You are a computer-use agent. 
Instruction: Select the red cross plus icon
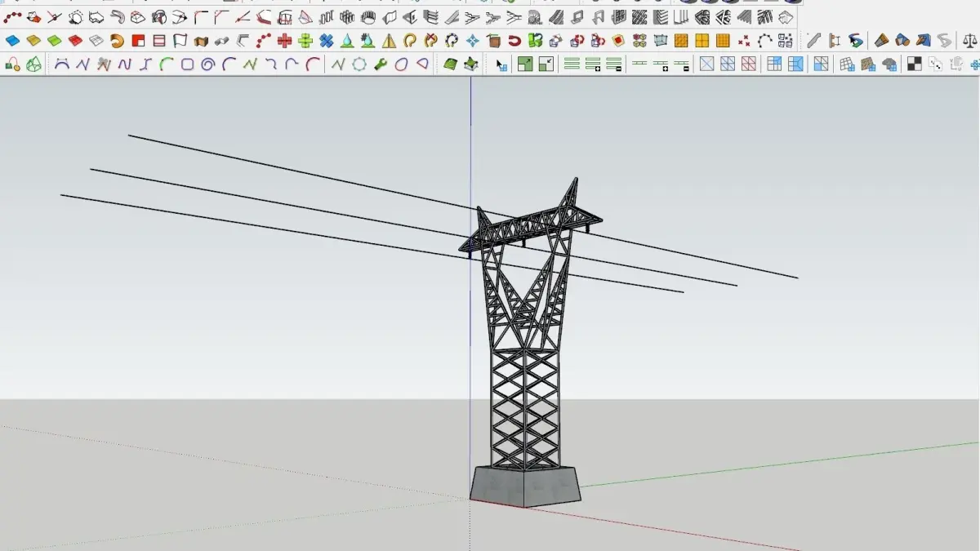point(284,40)
